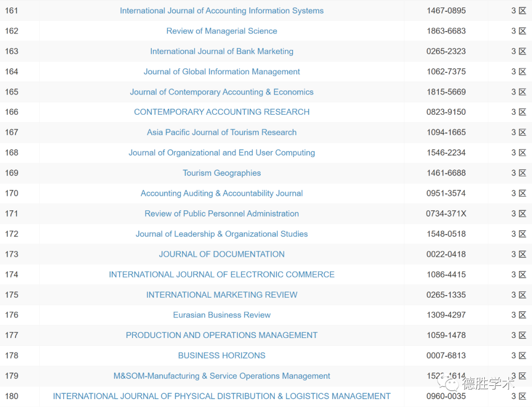
Task: Select ISSN 1059-1478 cell
Action: tap(446, 336)
